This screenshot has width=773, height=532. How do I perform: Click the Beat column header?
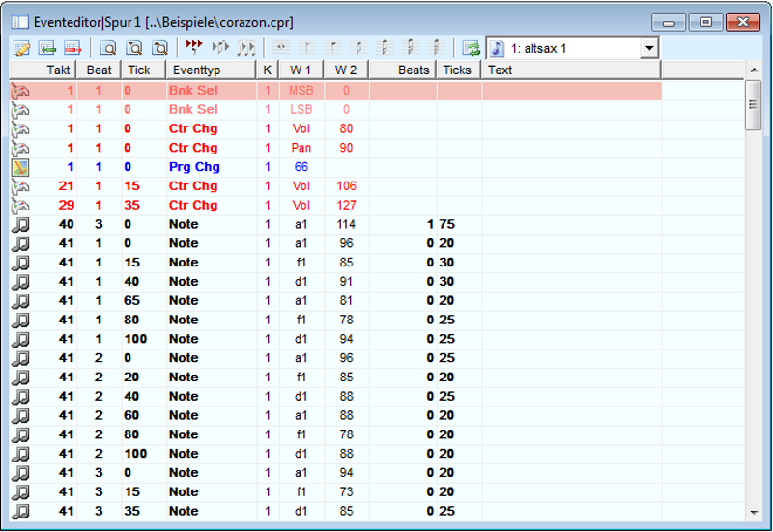point(99,70)
